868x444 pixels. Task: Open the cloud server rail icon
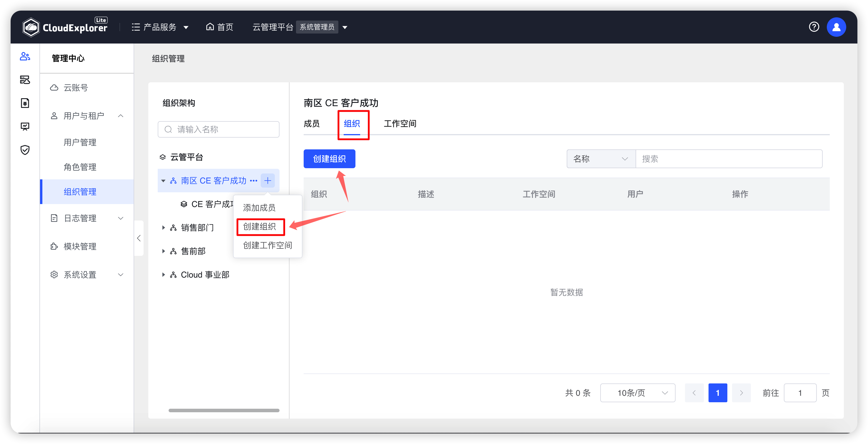(x=25, y=80)
